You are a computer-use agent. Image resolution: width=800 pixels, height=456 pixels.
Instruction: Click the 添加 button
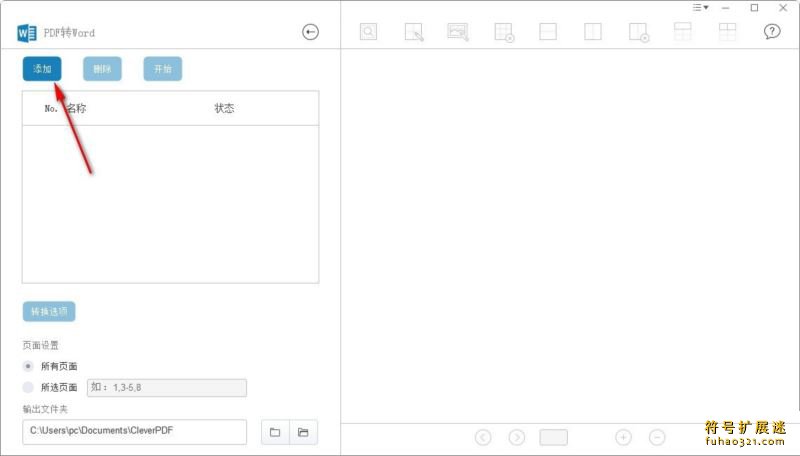coord(42,69)
